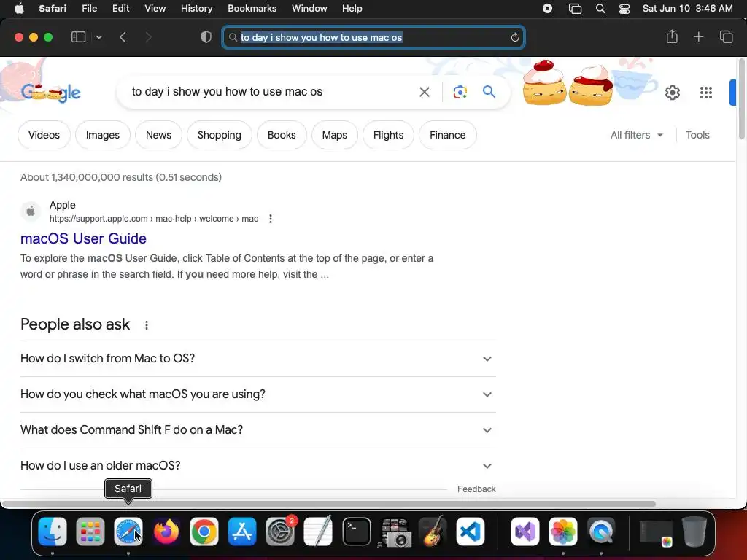The height and width of the screenshot is (560, 747).
Task: Launch GarageBand from the Dock
Action: 433,532
